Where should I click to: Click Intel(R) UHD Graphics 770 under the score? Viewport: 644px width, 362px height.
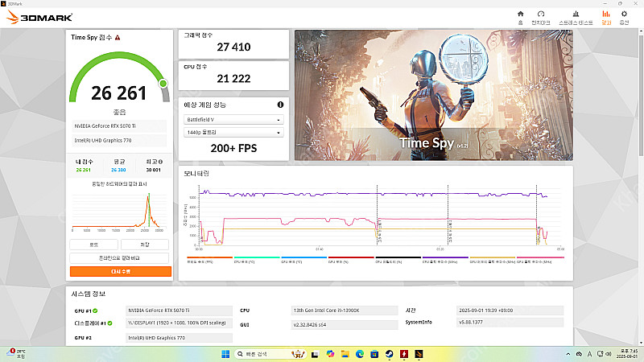pyautogui.click(x=119, y=140)
